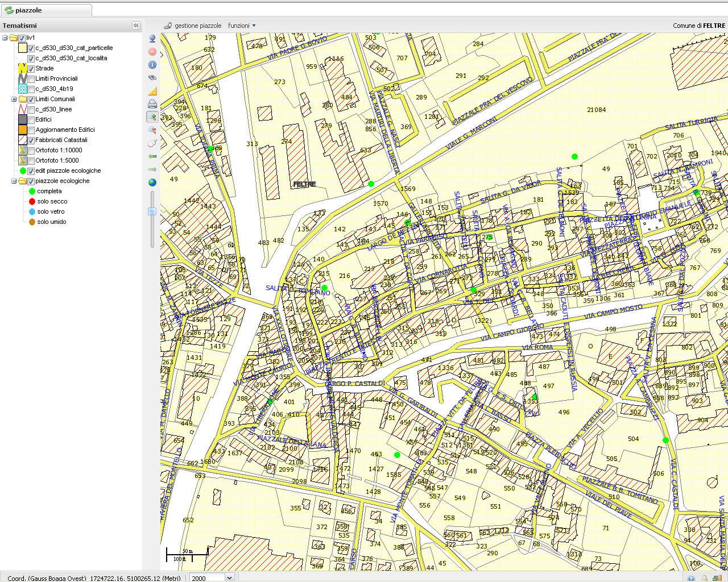Image resolution: width=728 pixels, height=582 pixels.
Task: Click the Limiti Provinciali gray N legend symbol
Action: (23, 78)
